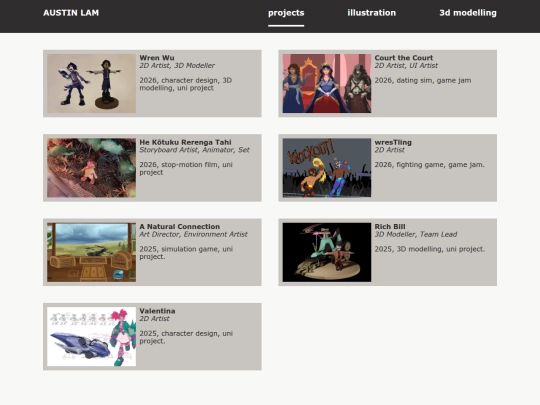540x405 pixels.
Task: Click the He Kōtuku Rerenga Tahi title
Action: (185, 142)
